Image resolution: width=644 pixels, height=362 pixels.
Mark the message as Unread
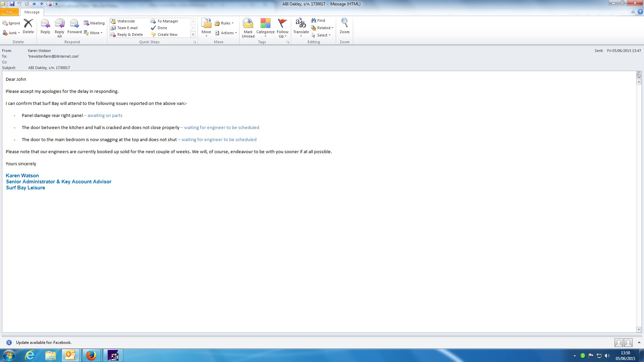248,27
